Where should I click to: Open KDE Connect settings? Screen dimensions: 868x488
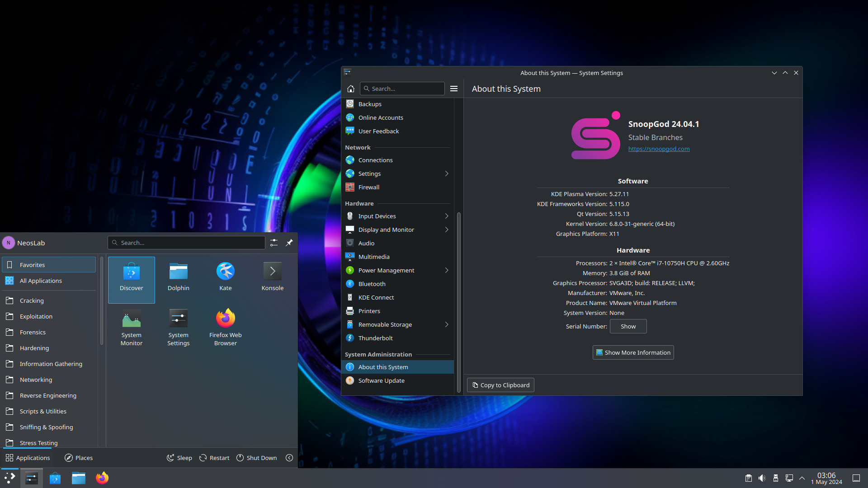[397, 297]
